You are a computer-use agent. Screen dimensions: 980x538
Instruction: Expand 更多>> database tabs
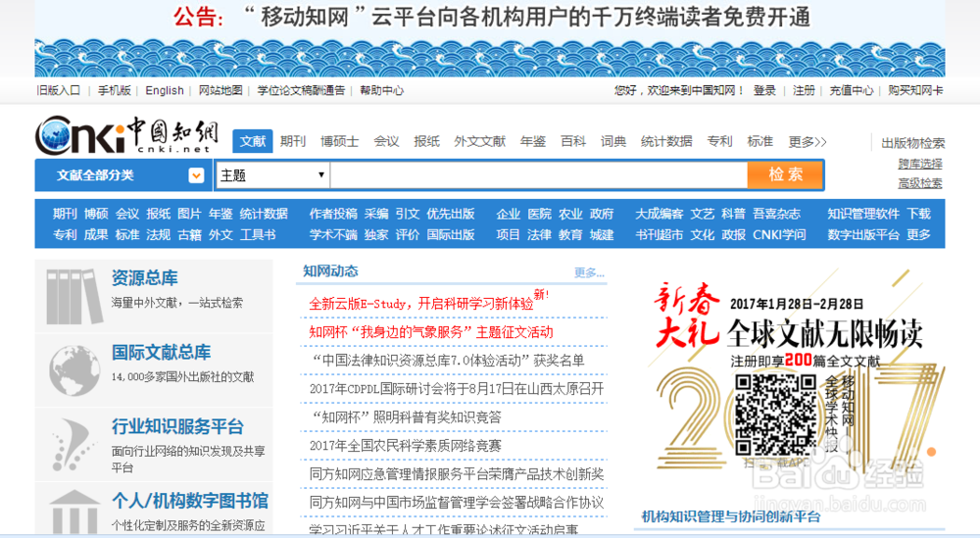tap(807, 142)
